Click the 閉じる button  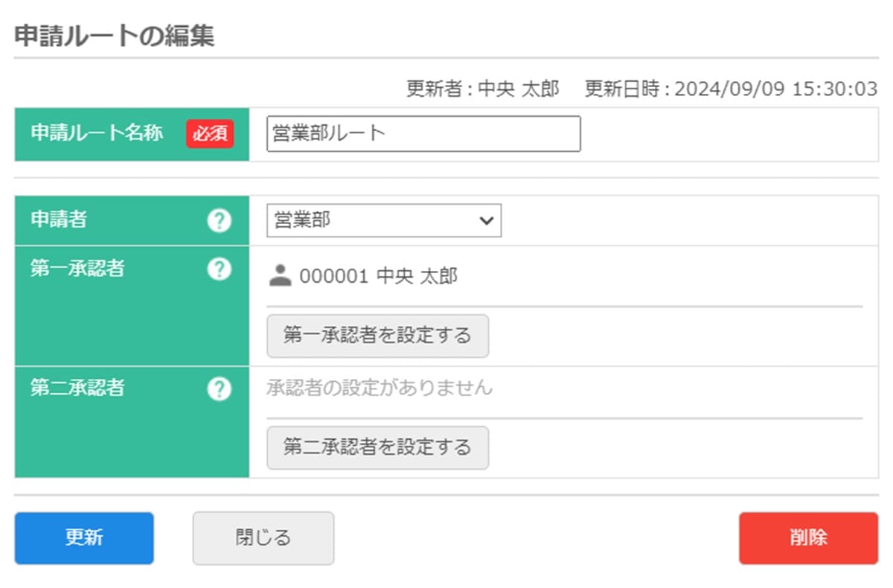pyautogui.click(x=263, y=538)
